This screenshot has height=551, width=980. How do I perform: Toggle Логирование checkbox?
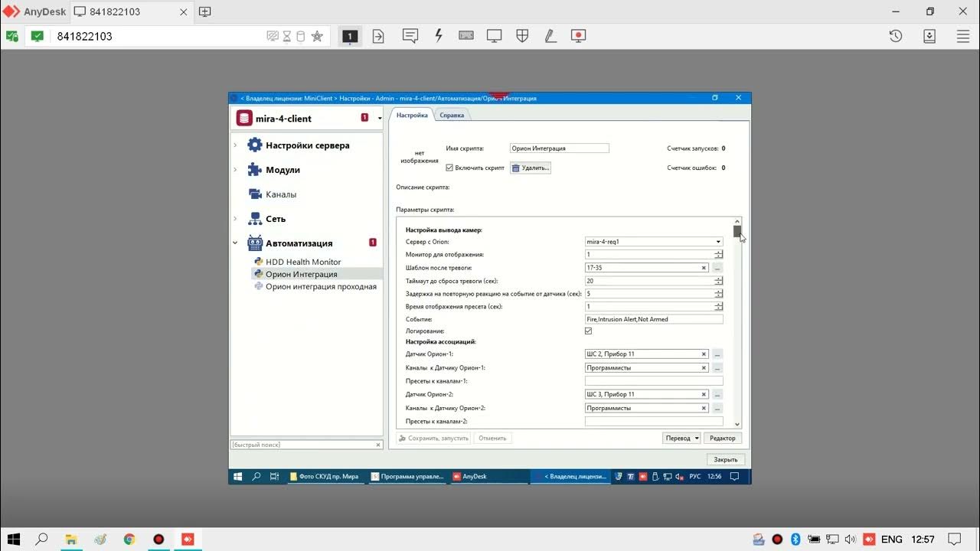tap(588, 331)
